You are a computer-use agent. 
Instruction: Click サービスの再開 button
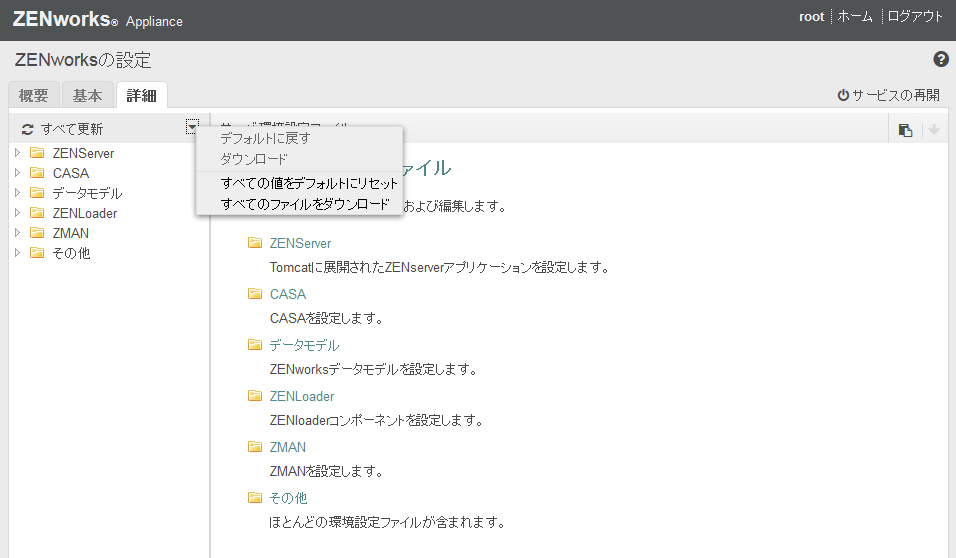pyautogui.click(x=889, y=95)
